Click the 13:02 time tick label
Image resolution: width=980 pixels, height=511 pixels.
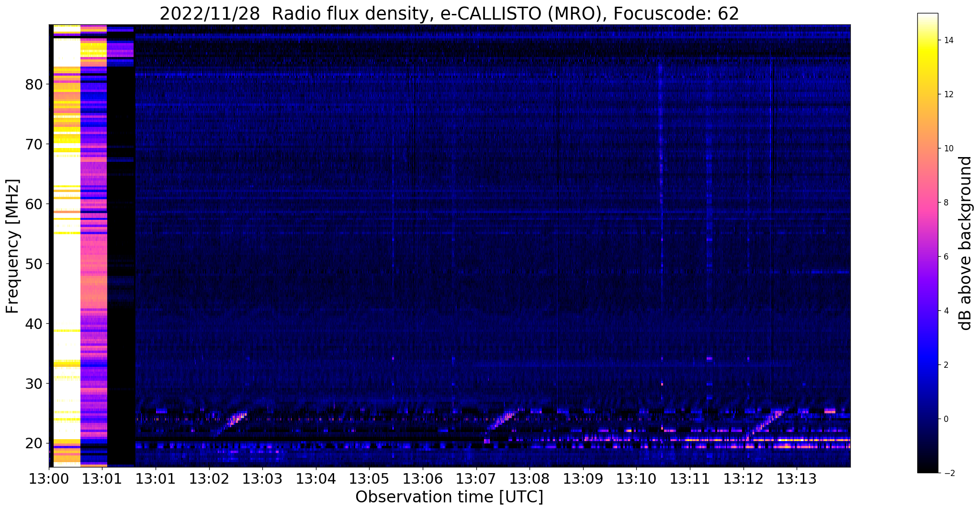point(209,478)
